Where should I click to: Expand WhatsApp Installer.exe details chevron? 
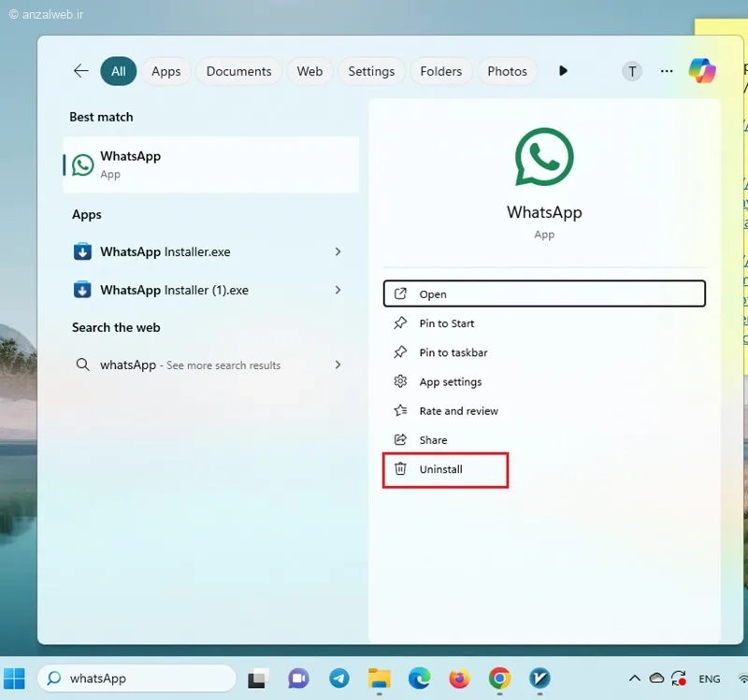click(338, 251)
